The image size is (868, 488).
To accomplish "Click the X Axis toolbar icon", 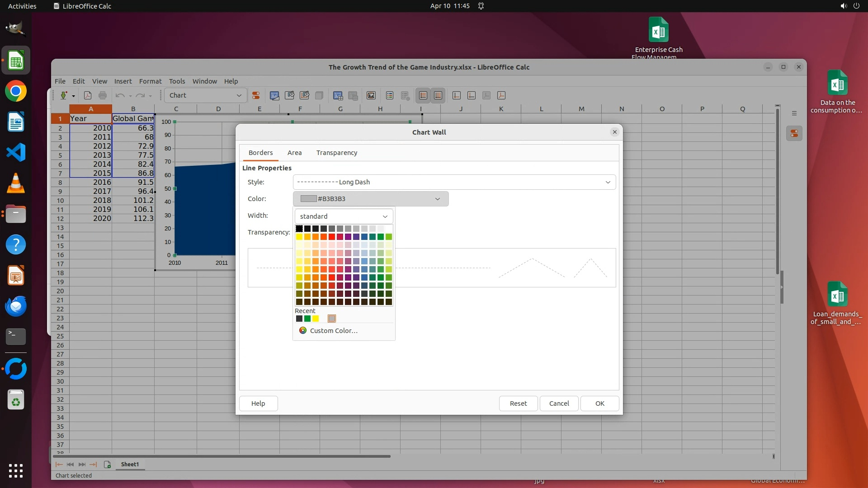I will tap(457, 95).
